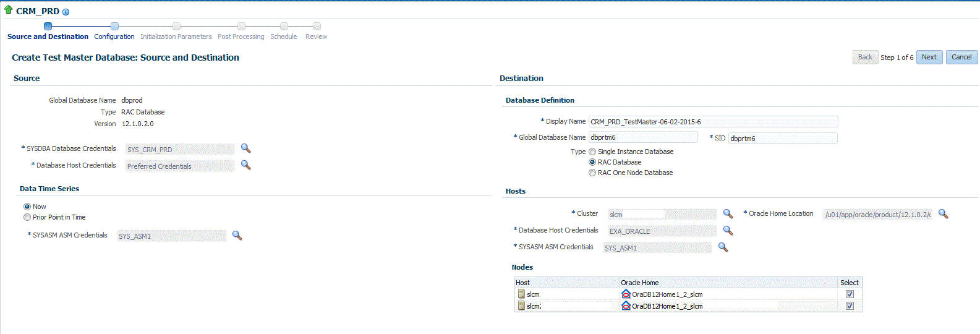Viewport: 980px width, 334px height.
Task: Toggle Select checkbox for second node
Action: point(850,306)
